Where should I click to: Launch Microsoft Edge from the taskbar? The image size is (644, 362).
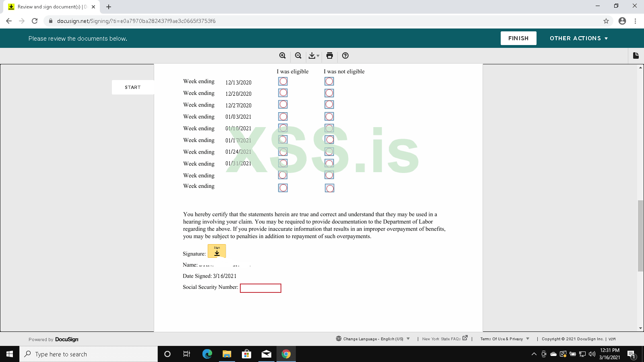[207, 354]
